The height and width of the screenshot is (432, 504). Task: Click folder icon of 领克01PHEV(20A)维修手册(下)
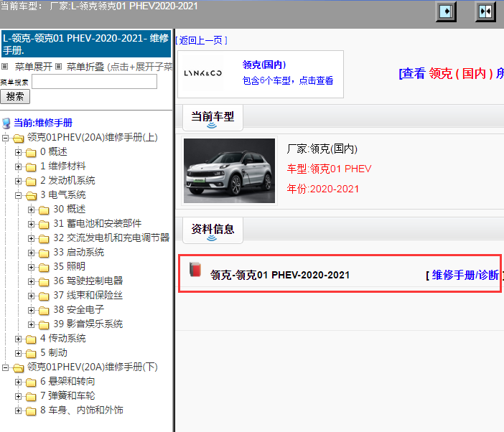(19, 367)
